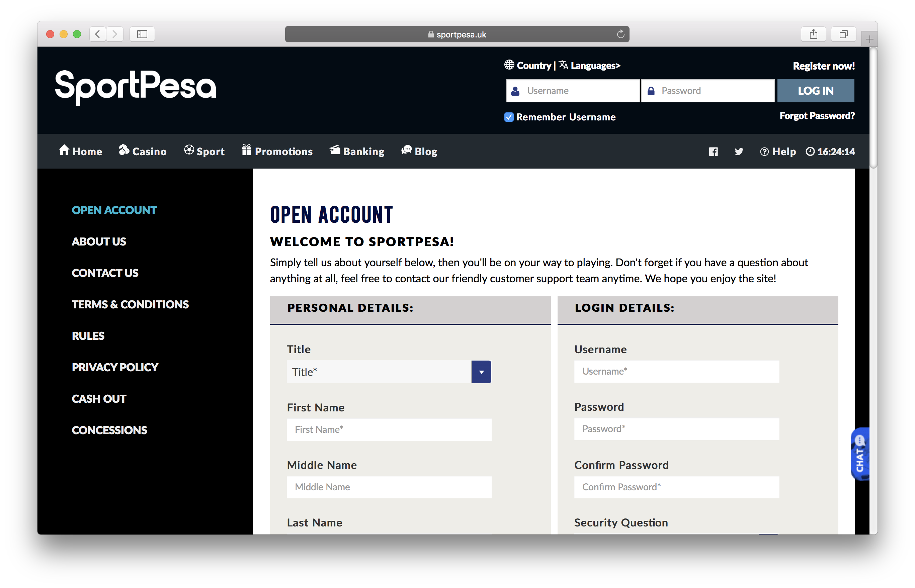Focus the header Username login field
The image size is (915, 588).
[573, 91]
